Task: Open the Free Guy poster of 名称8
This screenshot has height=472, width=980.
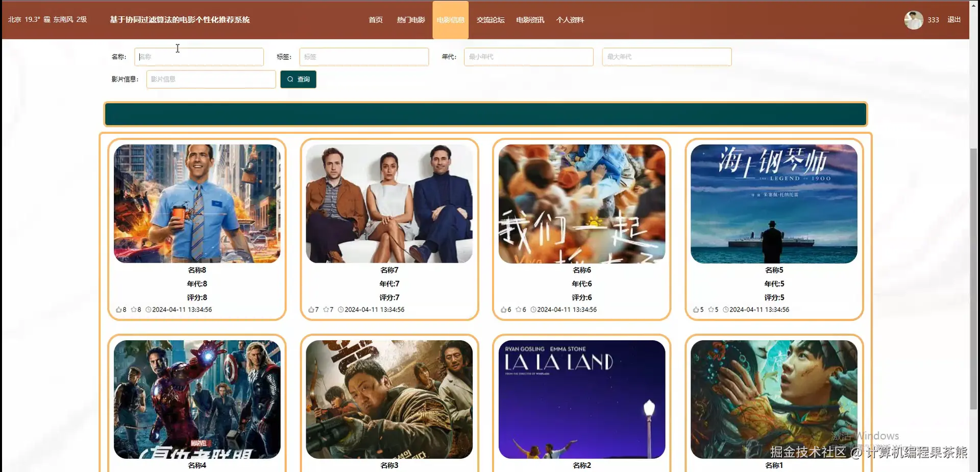Action: (x=197, y=204)
